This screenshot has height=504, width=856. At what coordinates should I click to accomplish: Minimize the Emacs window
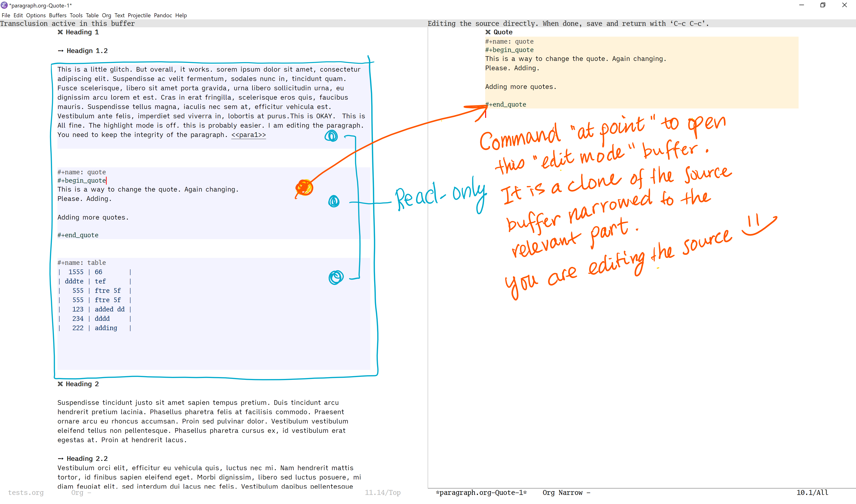(x=801, y=5)
